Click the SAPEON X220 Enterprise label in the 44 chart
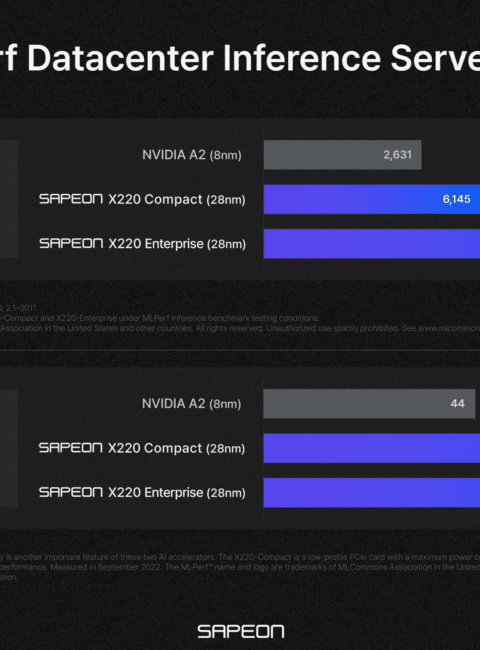This screenshot has height=650, width=480. tap(142, 492)
